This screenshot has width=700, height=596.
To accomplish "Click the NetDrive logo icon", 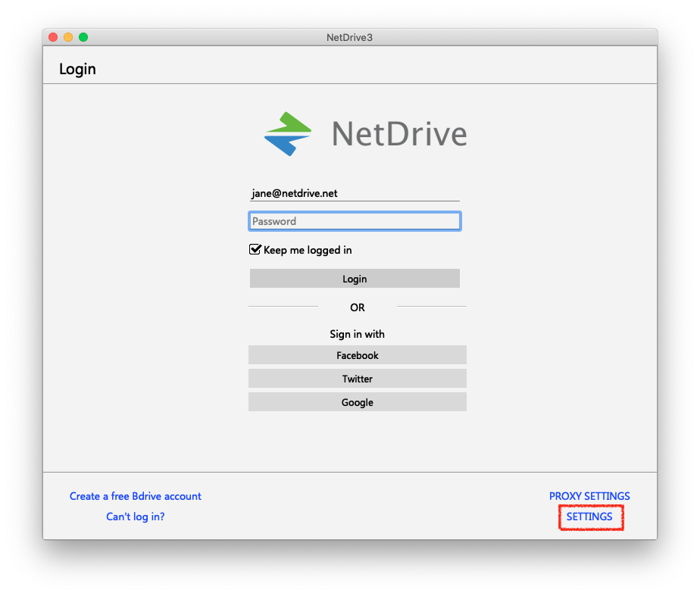I will pos(288,134).
